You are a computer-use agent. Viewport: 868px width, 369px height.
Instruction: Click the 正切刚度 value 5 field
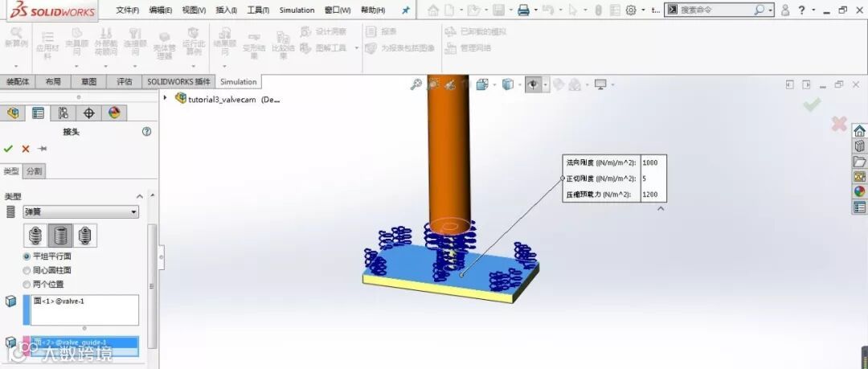click(x=653, y=178)
